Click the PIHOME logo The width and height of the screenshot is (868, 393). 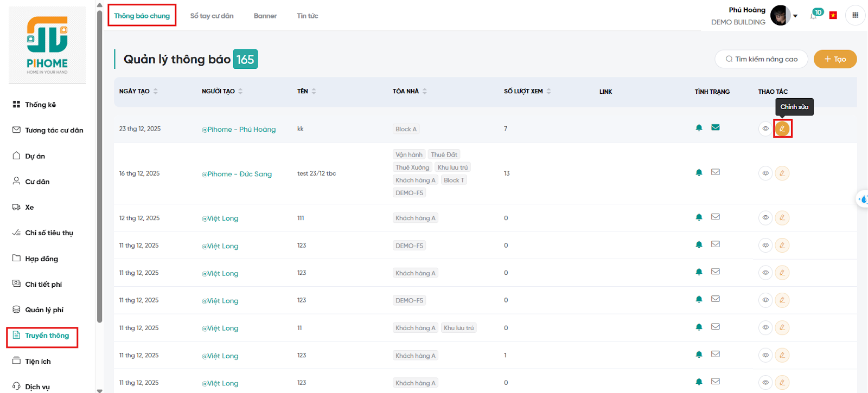47,45
